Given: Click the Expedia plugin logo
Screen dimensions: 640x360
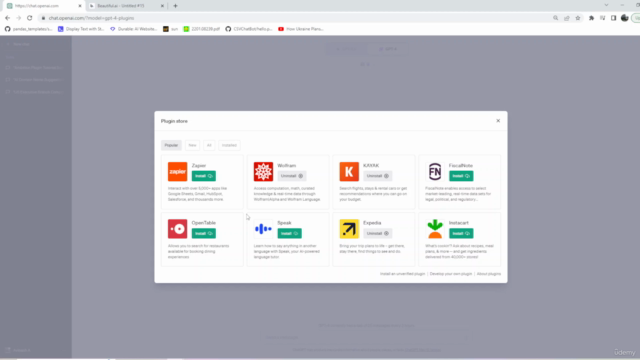Looking at the screenshot, I should (349, 229).
